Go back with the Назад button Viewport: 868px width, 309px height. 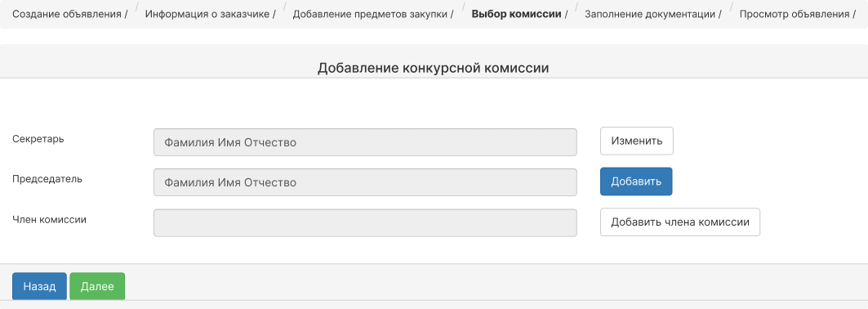pyautogui.click(x=39, y=287)
